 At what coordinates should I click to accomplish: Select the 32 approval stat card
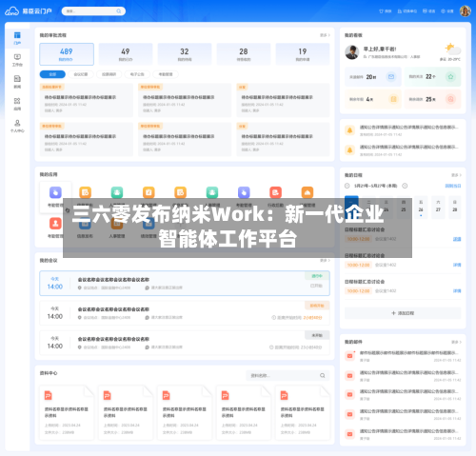click(185, 54)
